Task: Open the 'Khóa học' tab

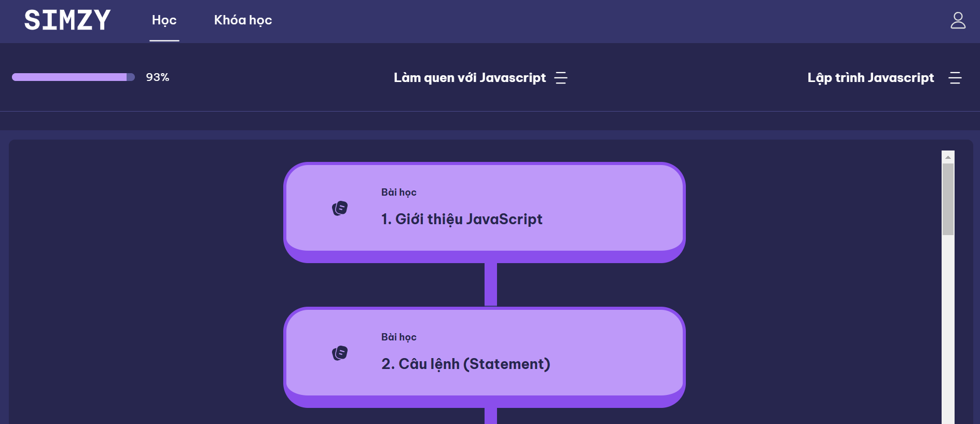Action: click(242, 20)
